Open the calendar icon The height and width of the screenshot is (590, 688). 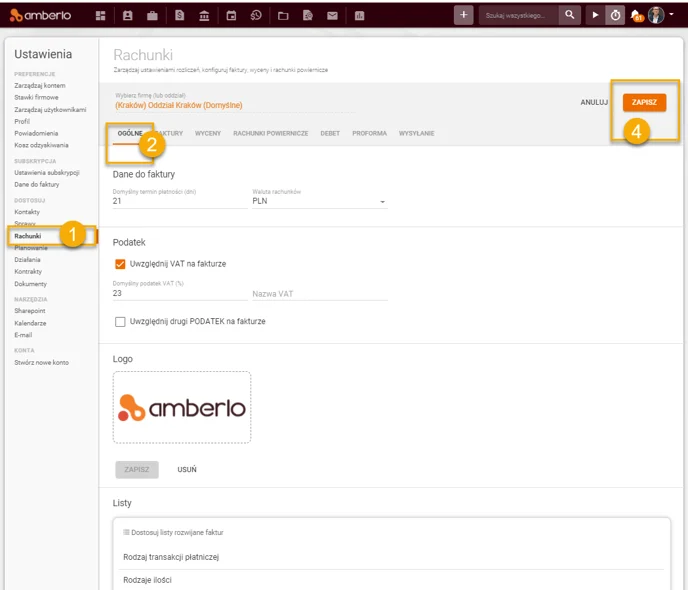click(231, 16)
